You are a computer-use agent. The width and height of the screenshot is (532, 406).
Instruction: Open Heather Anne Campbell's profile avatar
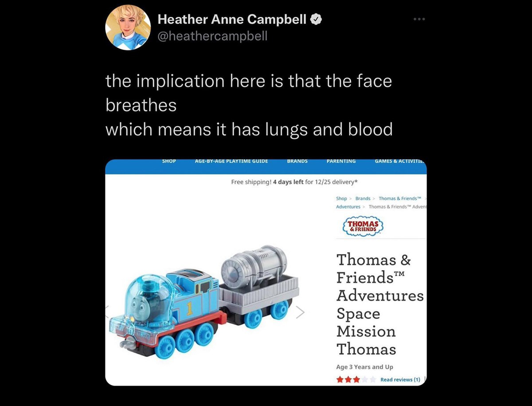[x=122, y=28]
